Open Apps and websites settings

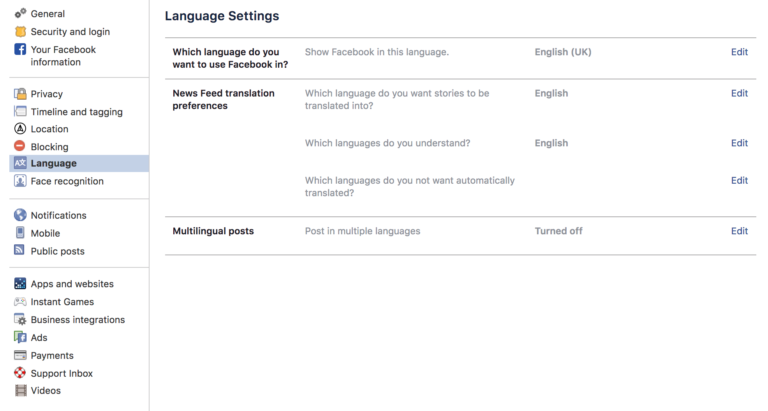click(x=72, y=284)
